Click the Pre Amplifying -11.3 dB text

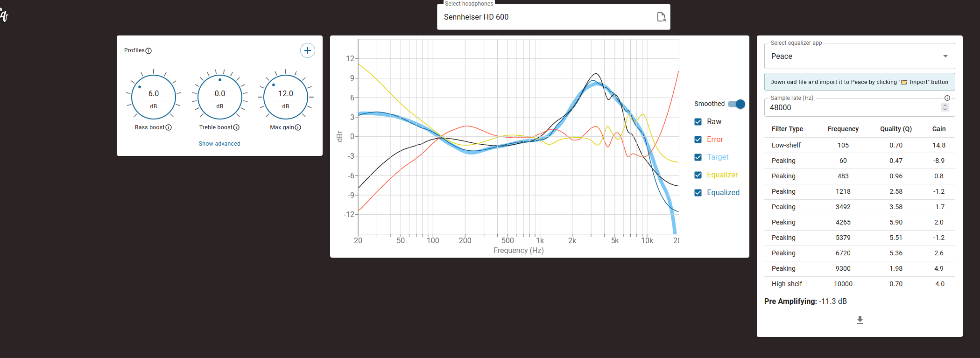[x=805, y=302]
